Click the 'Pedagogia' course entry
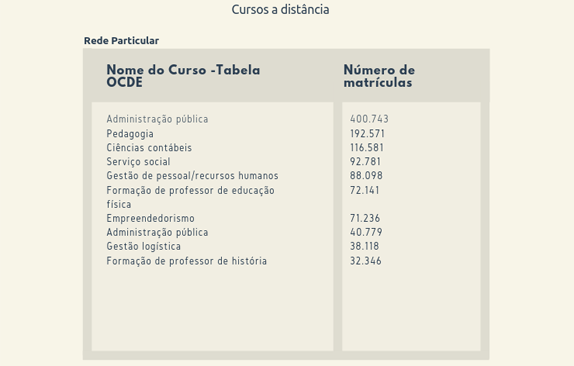The height and width of the screenshot is (366, 574). pos(130,134)
